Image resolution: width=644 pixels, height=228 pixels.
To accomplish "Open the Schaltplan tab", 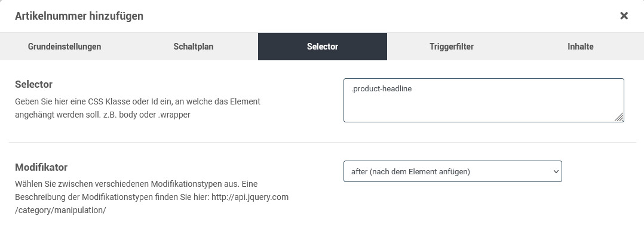I will click(x=194, y=47).
